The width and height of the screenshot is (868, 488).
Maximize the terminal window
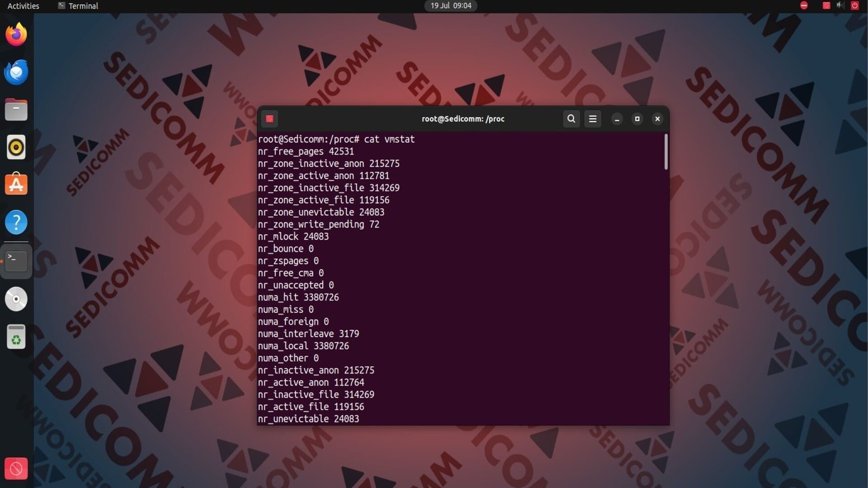point(637,119)
